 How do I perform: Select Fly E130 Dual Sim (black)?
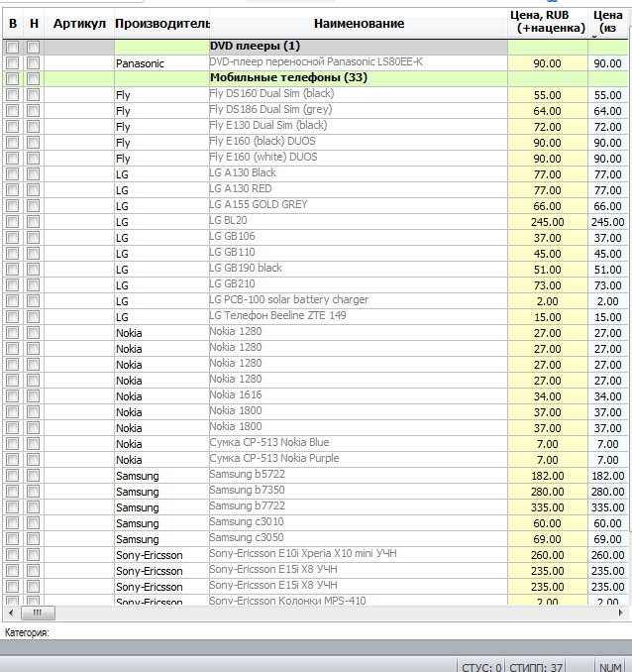pyautogui.click(x=268, y=125)
